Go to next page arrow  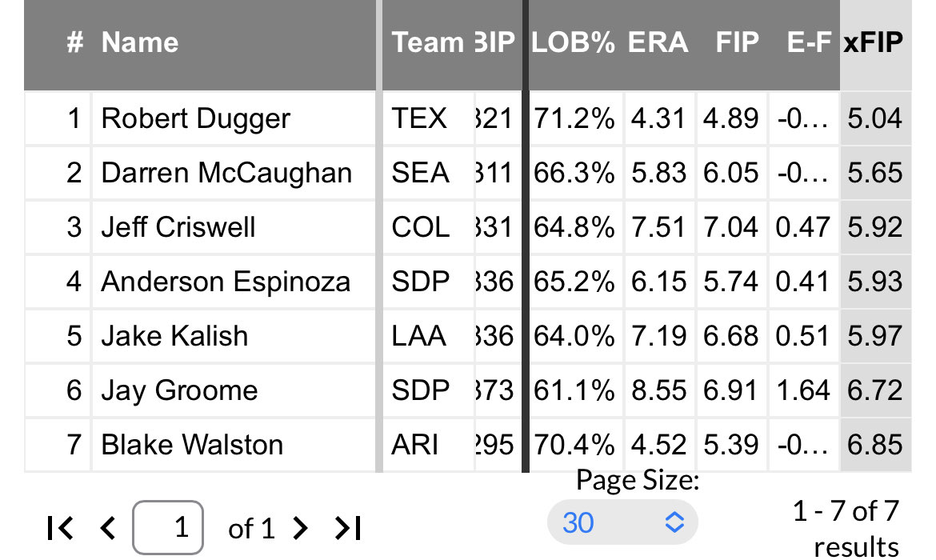click(300, 528)
